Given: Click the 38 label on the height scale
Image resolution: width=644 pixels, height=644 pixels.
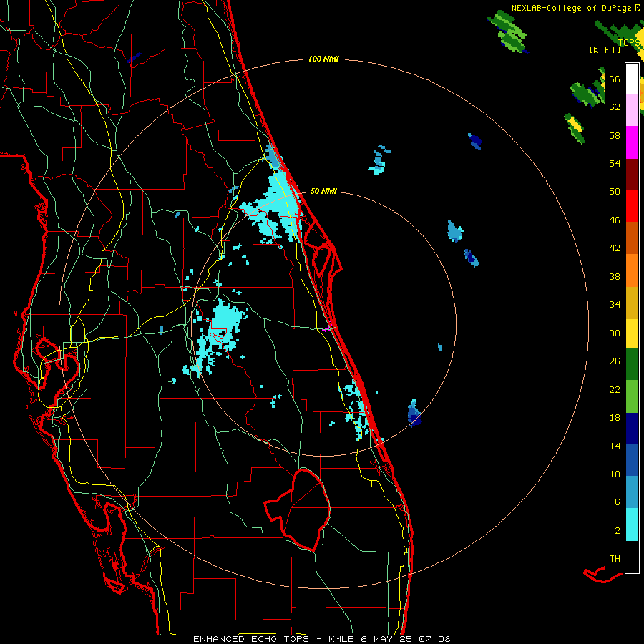Looking at the screenshot, I should (x=615, y=277).
